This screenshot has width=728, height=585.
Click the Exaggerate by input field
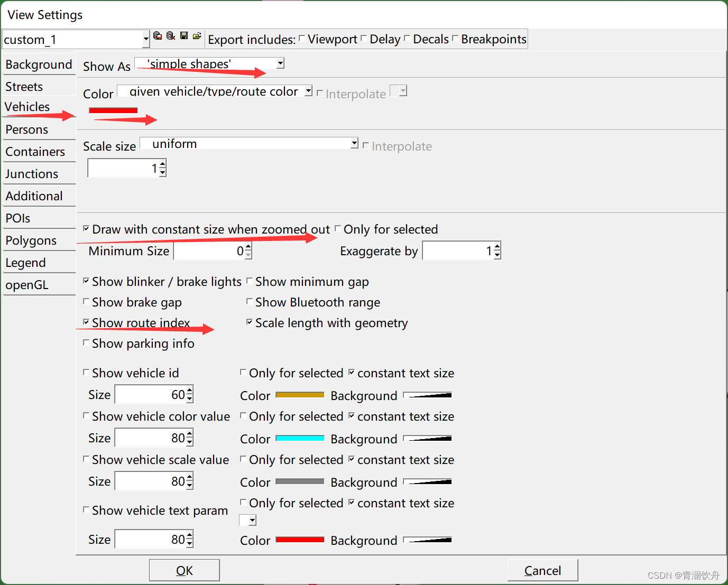(x=458, y=251)
